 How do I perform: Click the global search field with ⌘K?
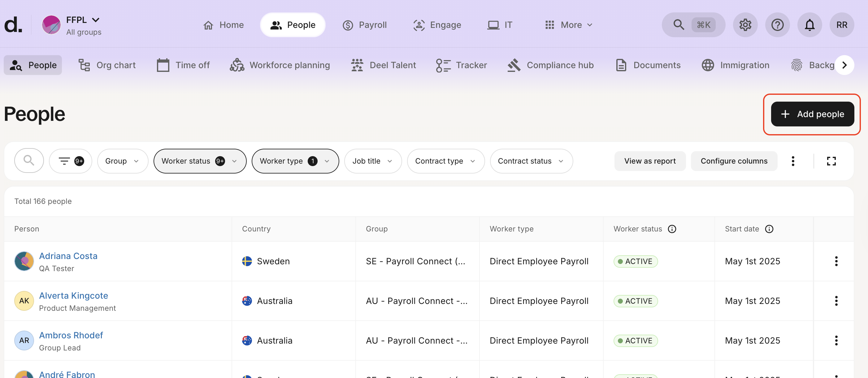click(693, 25)
